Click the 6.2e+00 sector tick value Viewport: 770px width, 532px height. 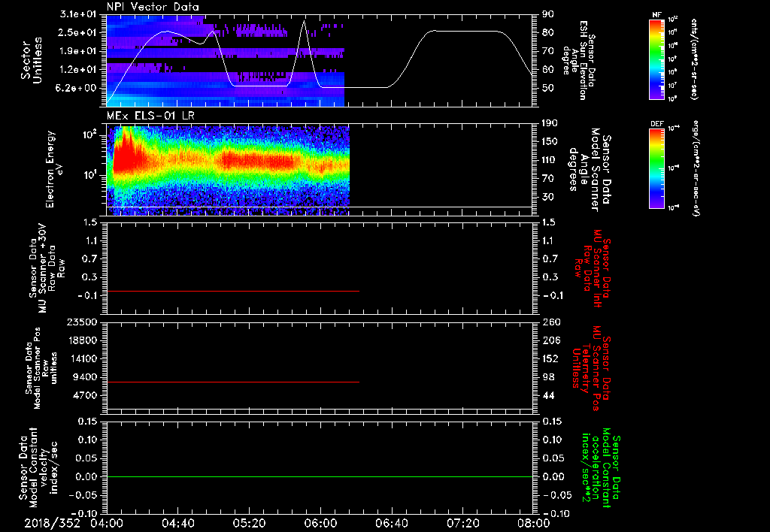[x=77, y=88]
